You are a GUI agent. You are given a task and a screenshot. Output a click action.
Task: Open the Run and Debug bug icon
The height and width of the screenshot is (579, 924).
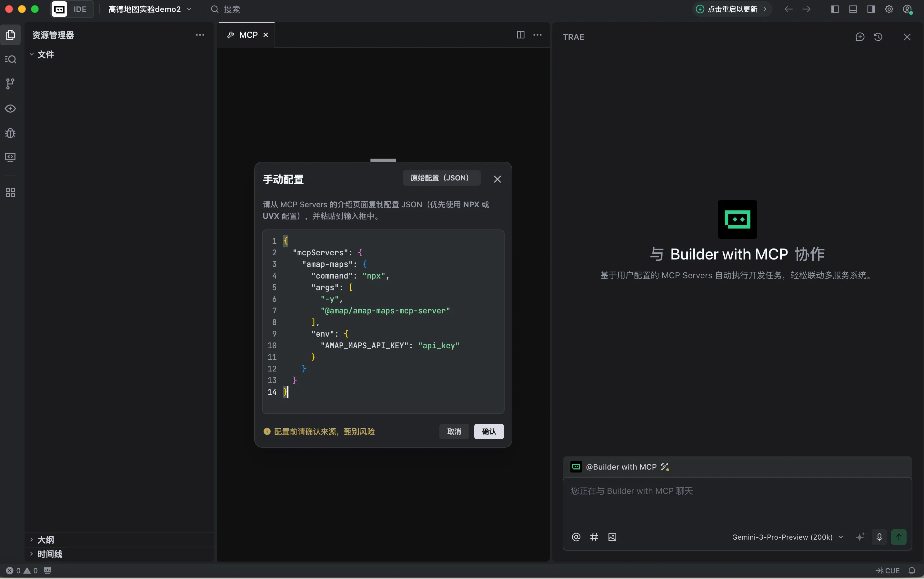(x=10, y=133)
